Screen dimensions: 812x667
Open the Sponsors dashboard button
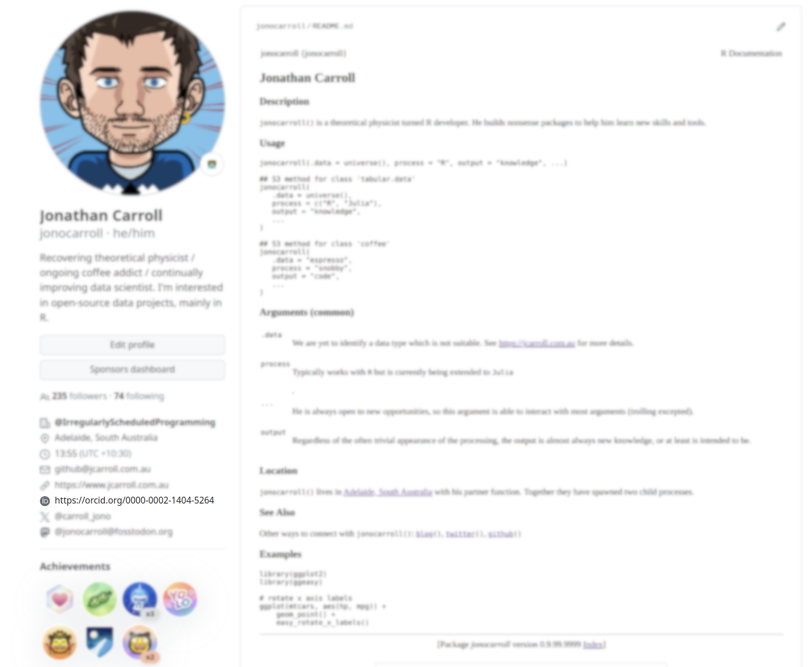coord(132,370)
